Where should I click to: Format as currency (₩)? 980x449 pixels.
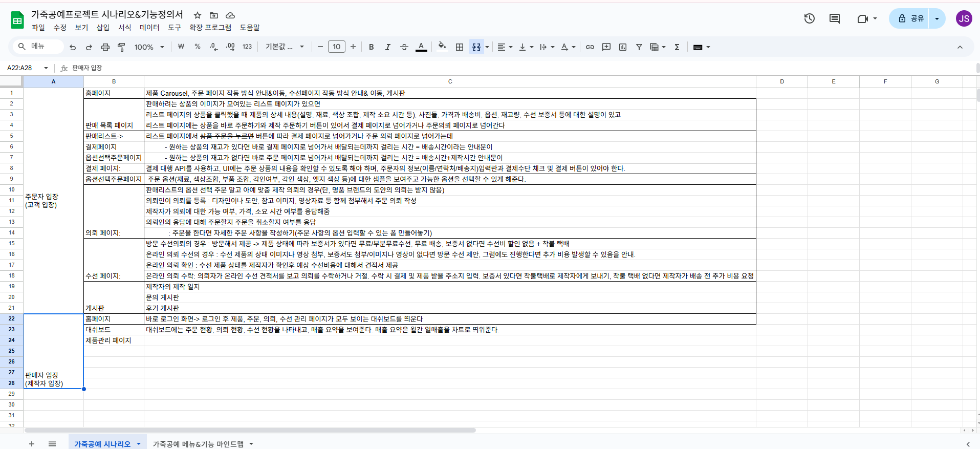[181, 47]
